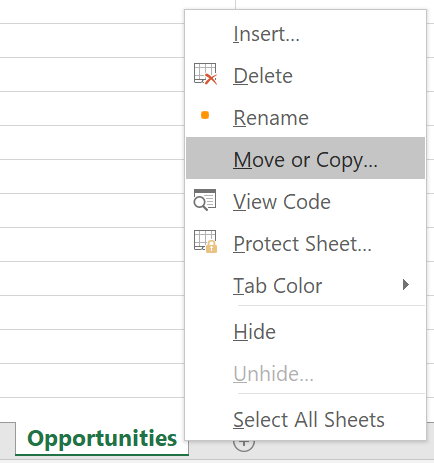Switch to the Opportunities sheet tab
Viewport: 434px width, 463px height.
pos(102,438)
